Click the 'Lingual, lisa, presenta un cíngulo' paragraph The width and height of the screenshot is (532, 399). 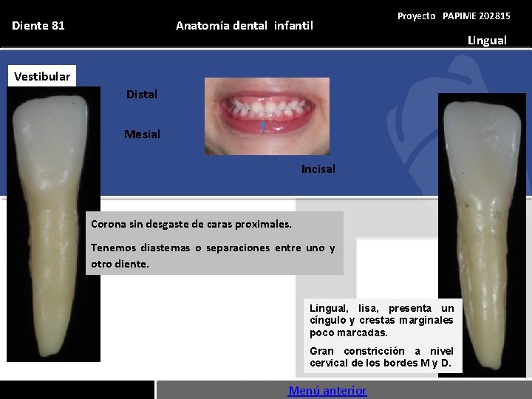coord(382,320)
